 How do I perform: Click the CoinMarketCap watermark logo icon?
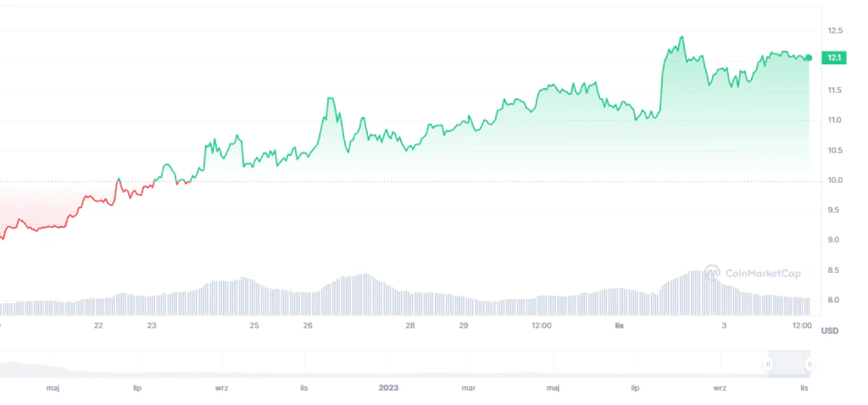tap(712, 273)
